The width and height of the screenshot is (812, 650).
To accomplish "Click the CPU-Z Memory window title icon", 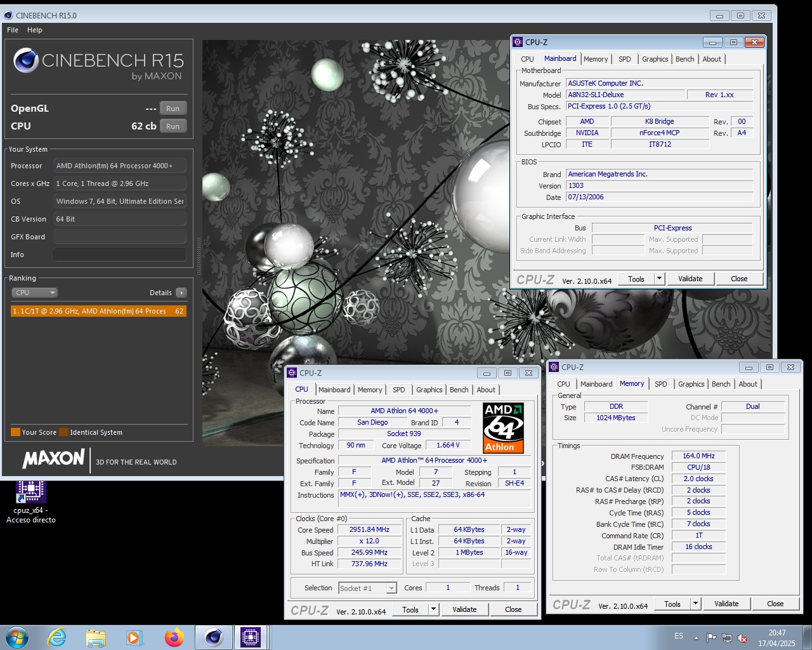I will (554, 367).
